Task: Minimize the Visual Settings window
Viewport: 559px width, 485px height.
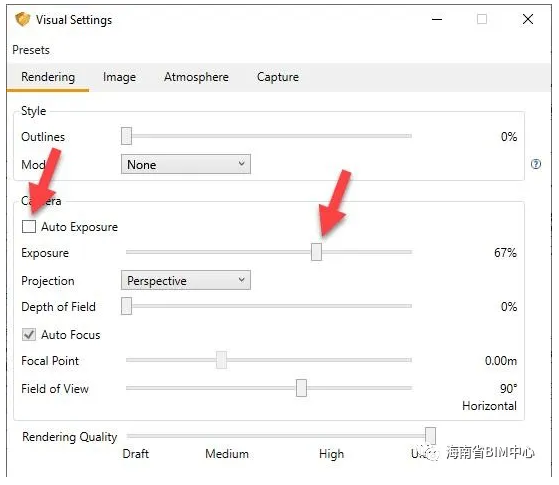Action: point(437,19)
